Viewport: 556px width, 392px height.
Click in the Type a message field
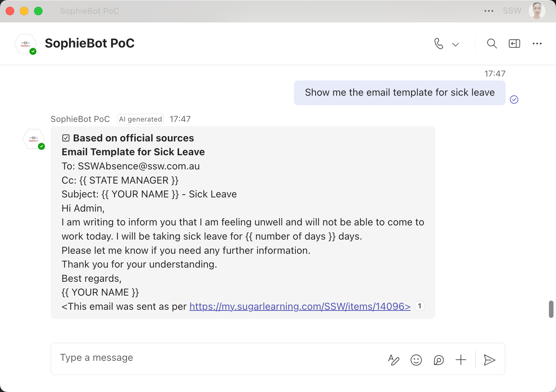(x=213, y=358)
